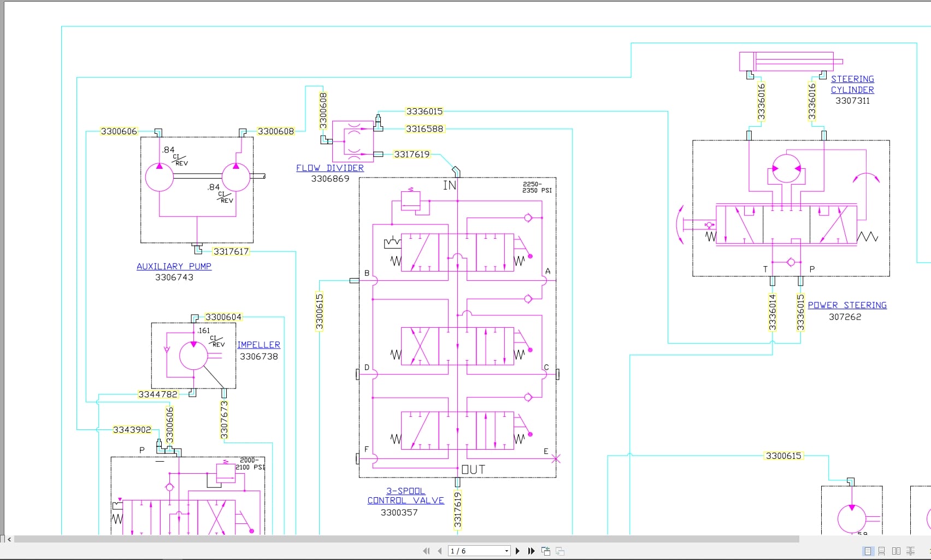Click the steering cylinder symbol

pyautogui.click(x=791, y=61)
